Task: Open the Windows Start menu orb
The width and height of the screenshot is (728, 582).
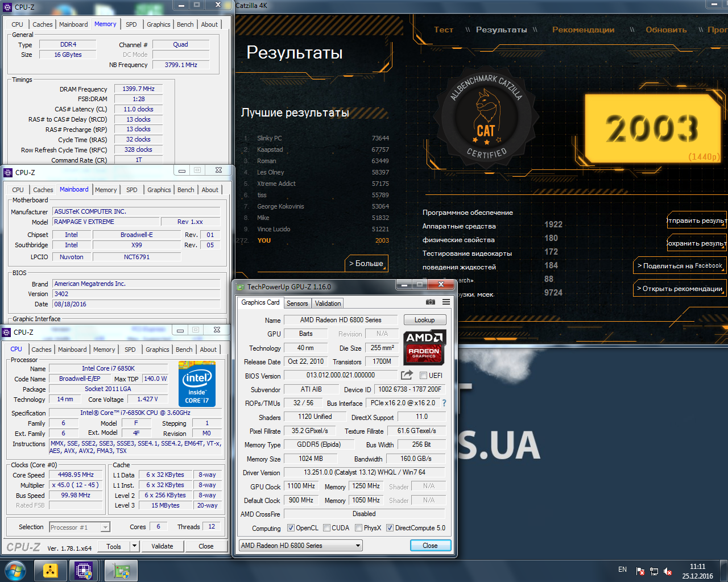Action: (x=15, y=571)
